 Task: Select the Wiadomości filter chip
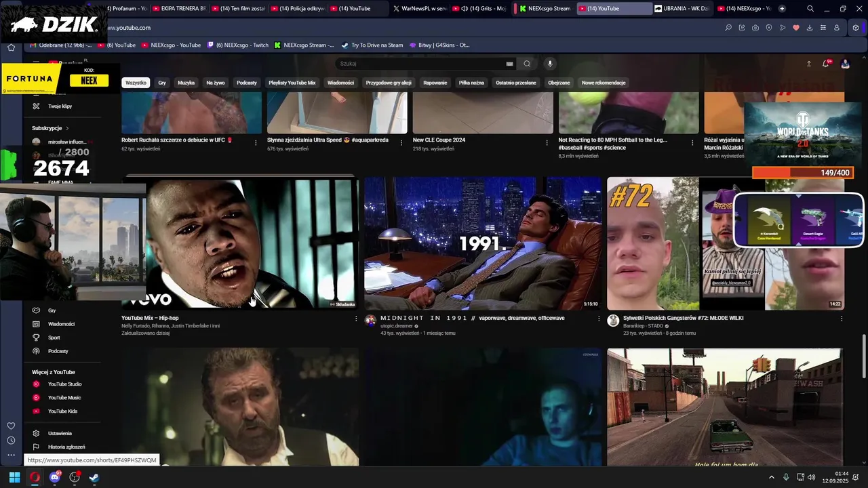(340, 83)
